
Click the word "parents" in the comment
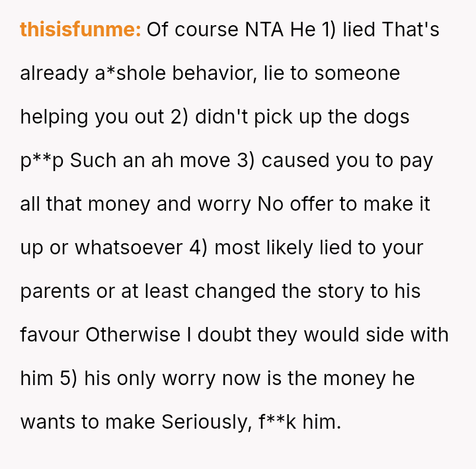[56, 291]
